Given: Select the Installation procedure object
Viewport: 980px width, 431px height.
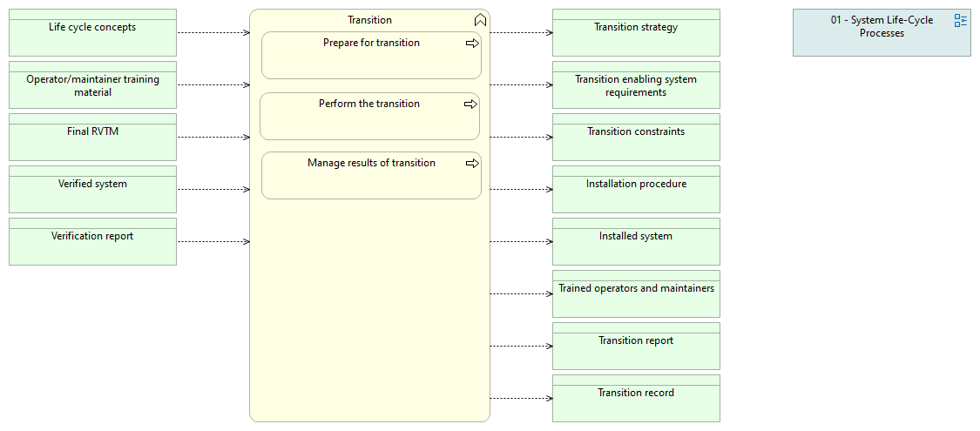Looking at the screenshot, I should (x=636, y=189).
